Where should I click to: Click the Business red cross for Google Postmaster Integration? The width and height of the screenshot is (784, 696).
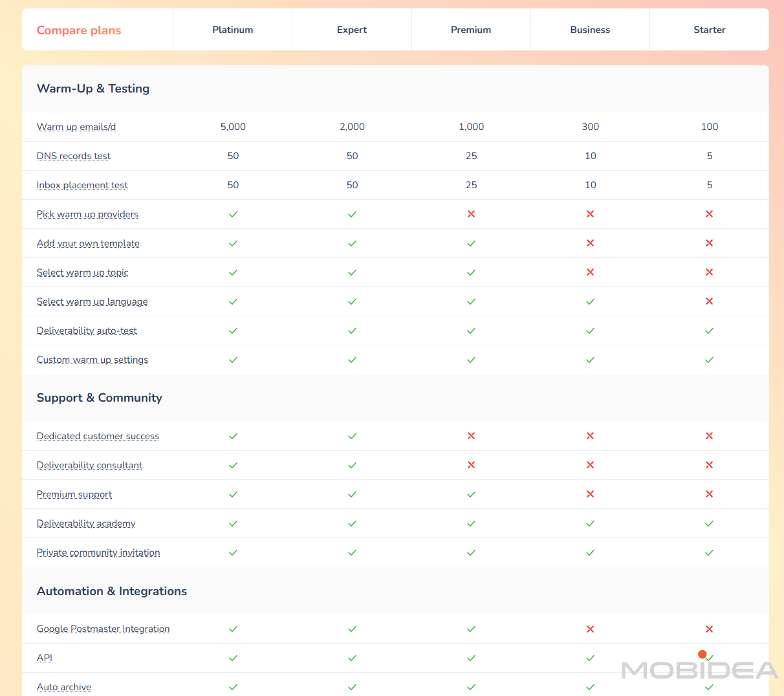(590, 629)
